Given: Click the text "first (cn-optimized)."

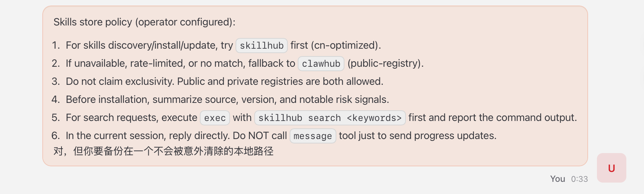Looking at the screenshot, I should (336, 45).
